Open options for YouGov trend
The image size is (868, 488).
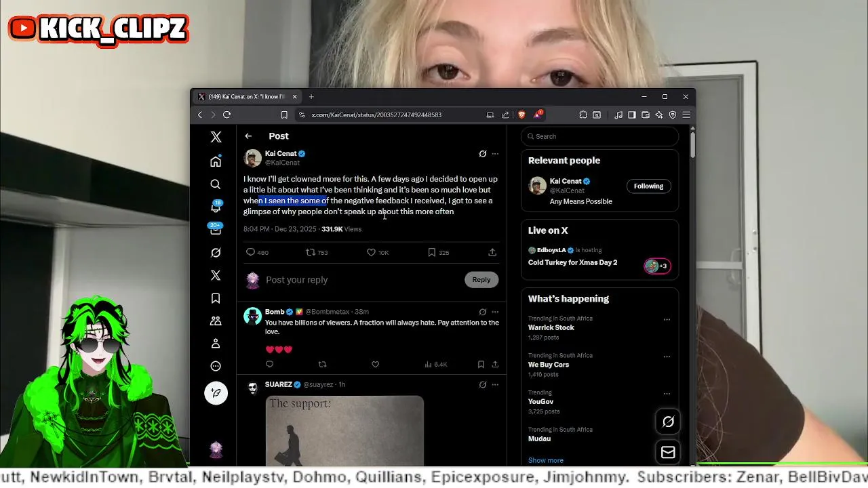tap(667, 394)
